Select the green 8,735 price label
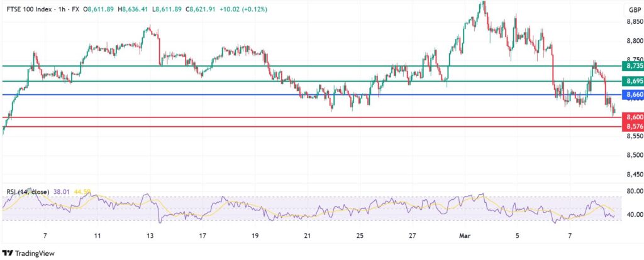This screenshot has height=260, width=644. pos(632,65)
